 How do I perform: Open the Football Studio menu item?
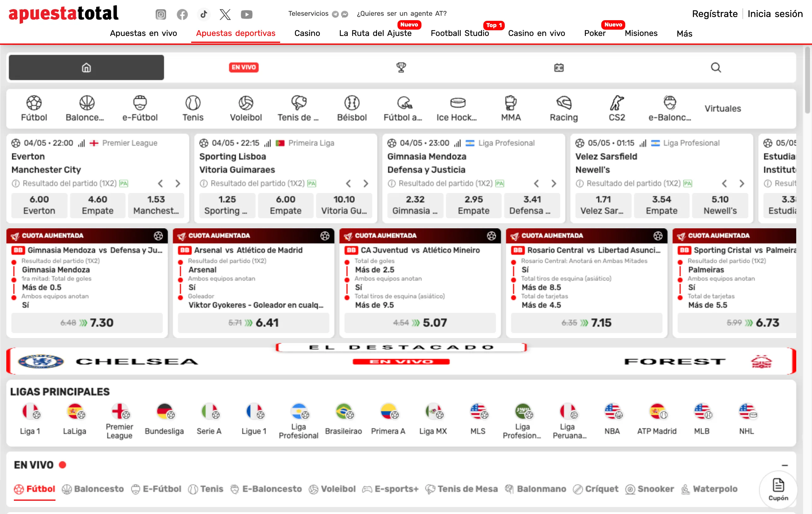460,33
